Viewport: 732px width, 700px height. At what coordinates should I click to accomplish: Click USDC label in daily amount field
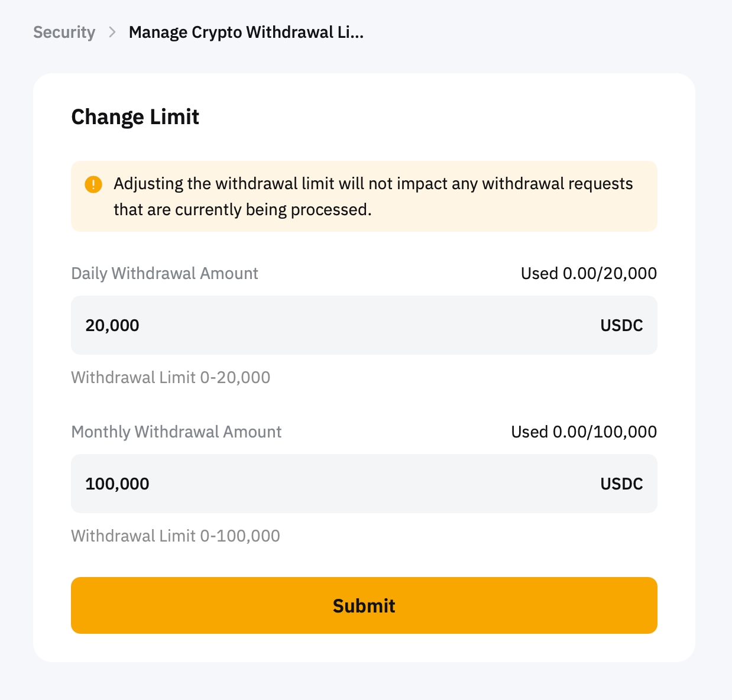tap(621, 326)
